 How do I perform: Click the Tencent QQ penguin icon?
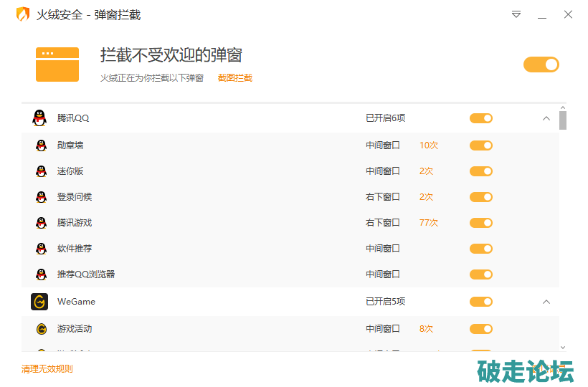click(39, 118)
